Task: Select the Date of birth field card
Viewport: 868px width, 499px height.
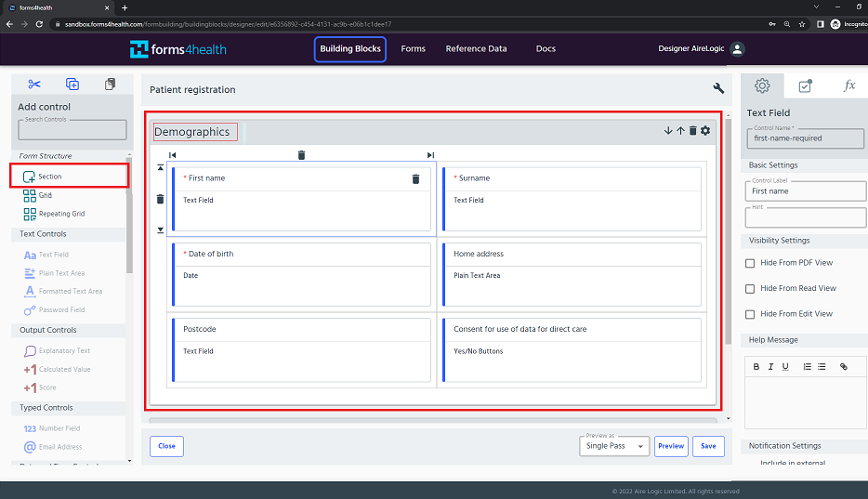Action: click(302, 274)
